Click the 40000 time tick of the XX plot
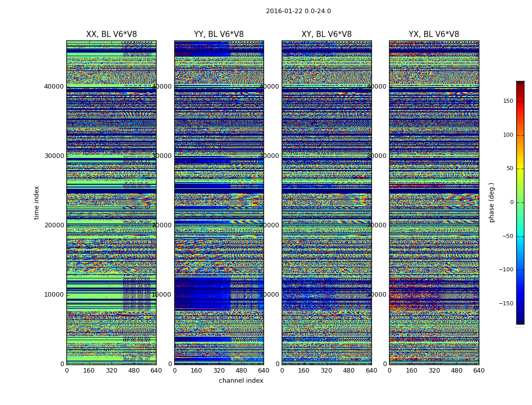Viewport: 532px width, 405px height. 54,87
